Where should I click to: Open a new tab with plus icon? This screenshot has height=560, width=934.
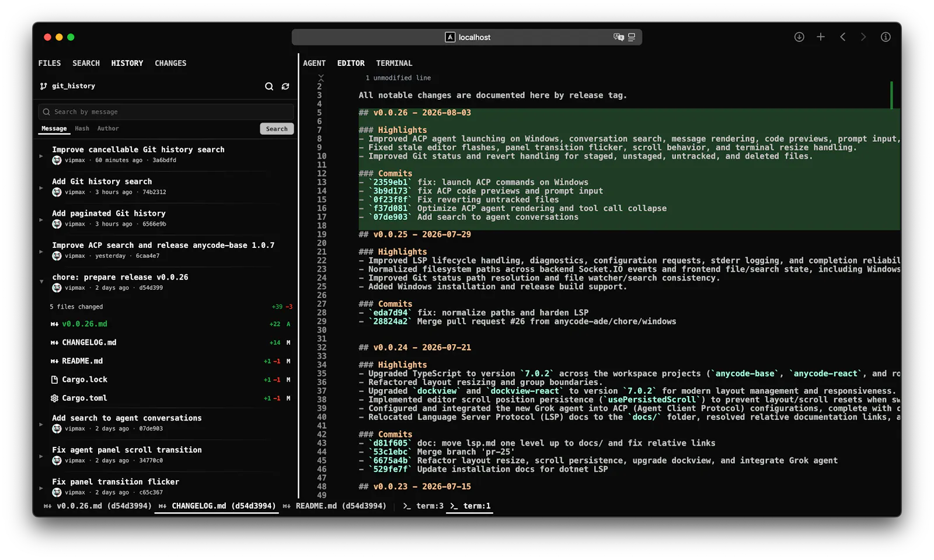pyautogui.click(x=821, y=37)
